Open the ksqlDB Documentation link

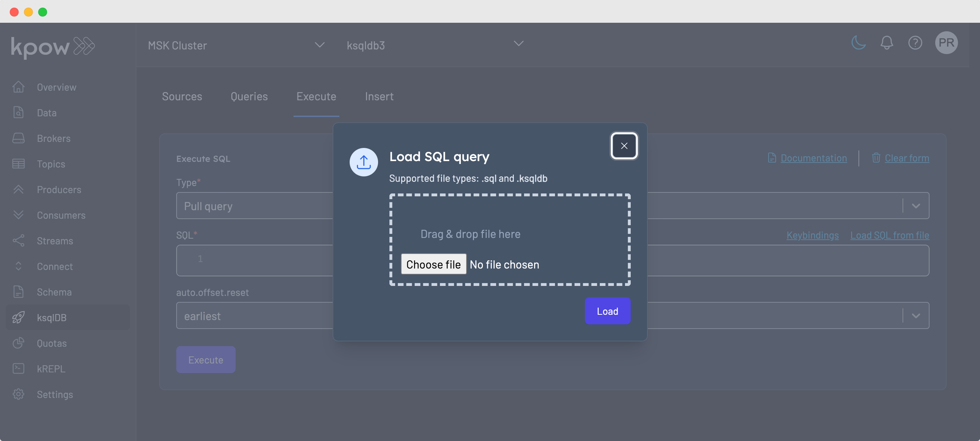click(814, 158)
